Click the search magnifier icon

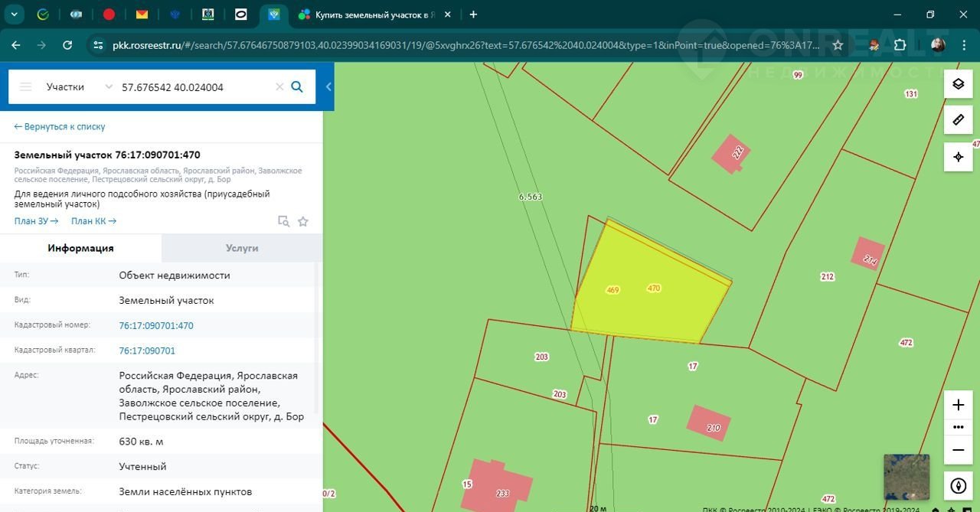[298, 86]
